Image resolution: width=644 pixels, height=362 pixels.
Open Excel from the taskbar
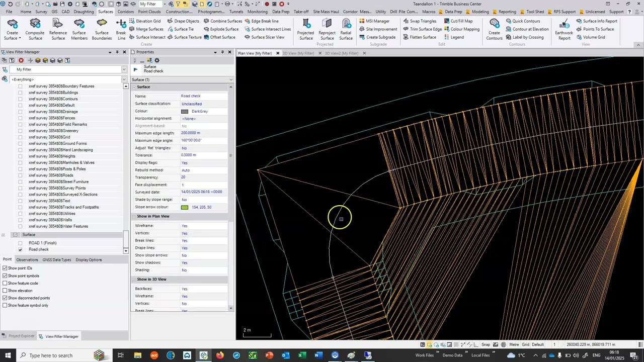click(x=302, y=355)
